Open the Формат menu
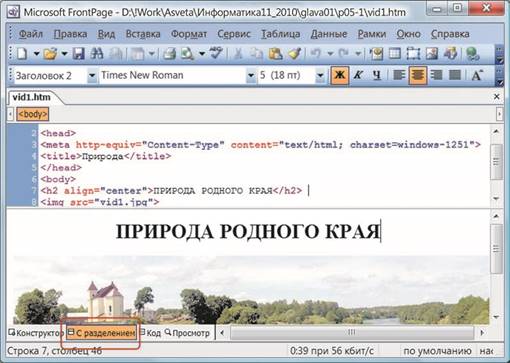Viewport: 510px width, 363px height. [189, 34]
